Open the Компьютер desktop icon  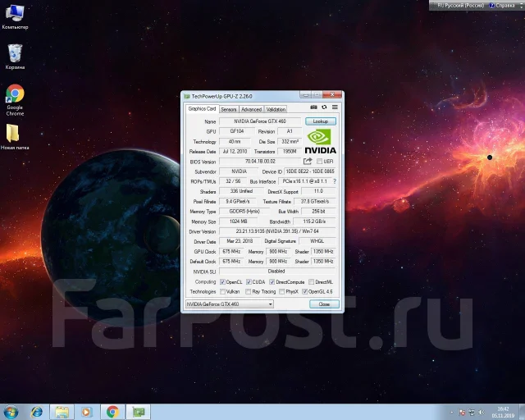(15, 16)
